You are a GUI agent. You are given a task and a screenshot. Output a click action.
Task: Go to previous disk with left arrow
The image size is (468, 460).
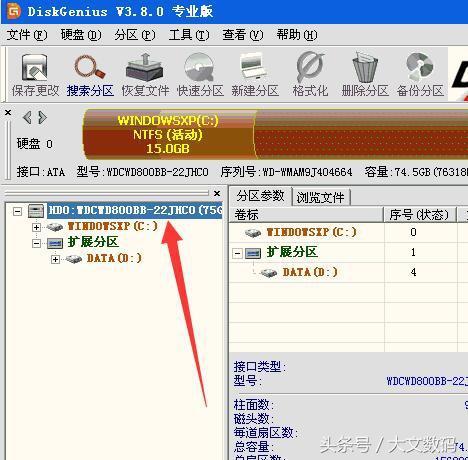pos(27,117)
